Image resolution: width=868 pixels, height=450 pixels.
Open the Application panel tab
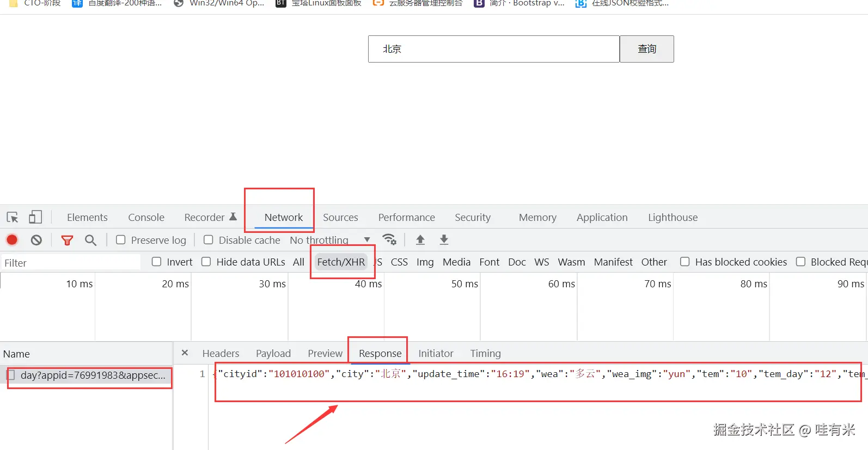[602, 217]
